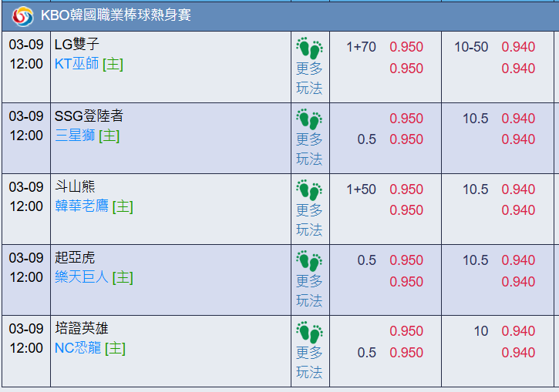The height and width of the screenshot is (392, 559).
Task: Open footprints icon for SSG登陸者 match
Action: pyautogui.click(x=309, y=119)
